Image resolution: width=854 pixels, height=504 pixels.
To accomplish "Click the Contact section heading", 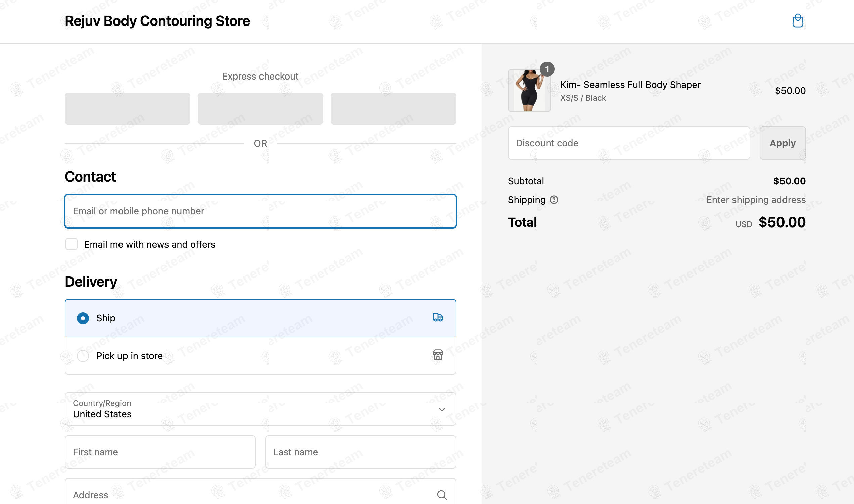I will 90,177.
